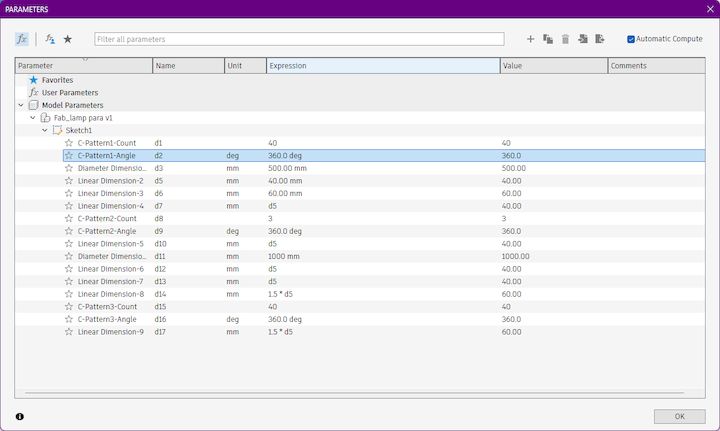Viewport: 720px width, 431px height.
Task: Collapse the Model Parameters group
Action: coord(21,105)
